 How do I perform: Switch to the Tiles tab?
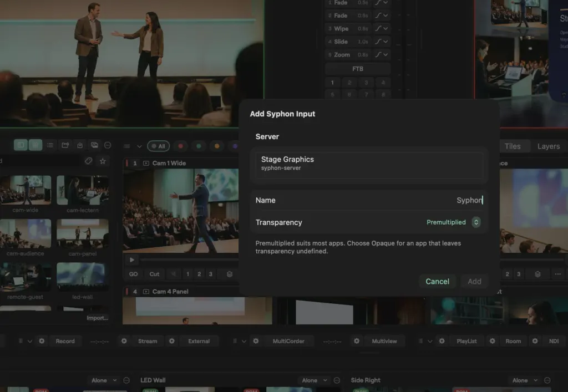click(513, 146)
